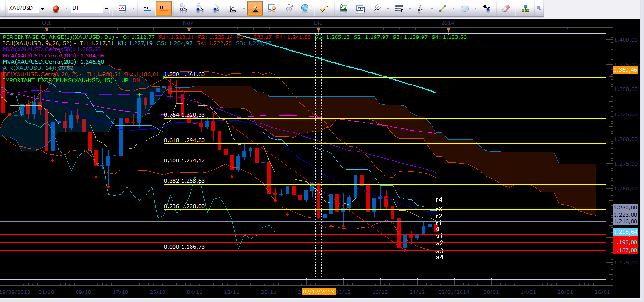Click the green hierarchy tree icon

point(525,8)
